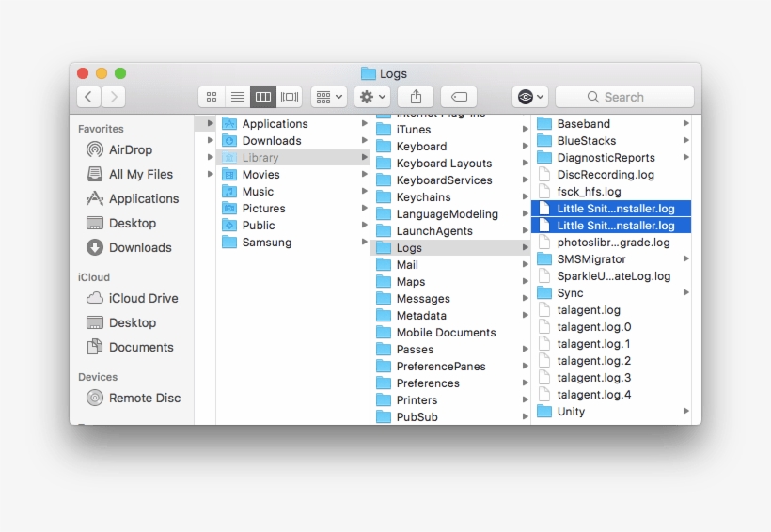Open the Keyboard Layouts folder
This screenshot has height=532, width=771.
tap(451, 164)
